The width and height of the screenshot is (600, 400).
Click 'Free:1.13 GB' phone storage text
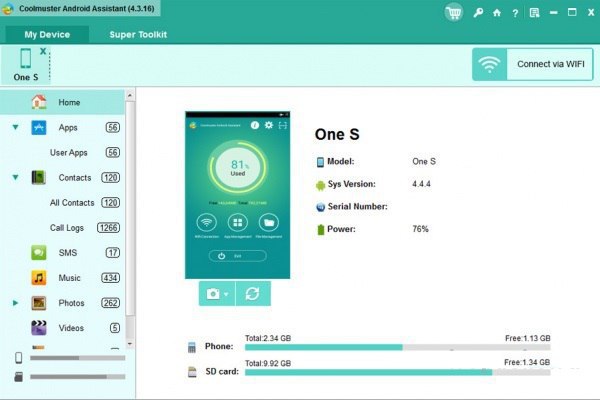528,338
